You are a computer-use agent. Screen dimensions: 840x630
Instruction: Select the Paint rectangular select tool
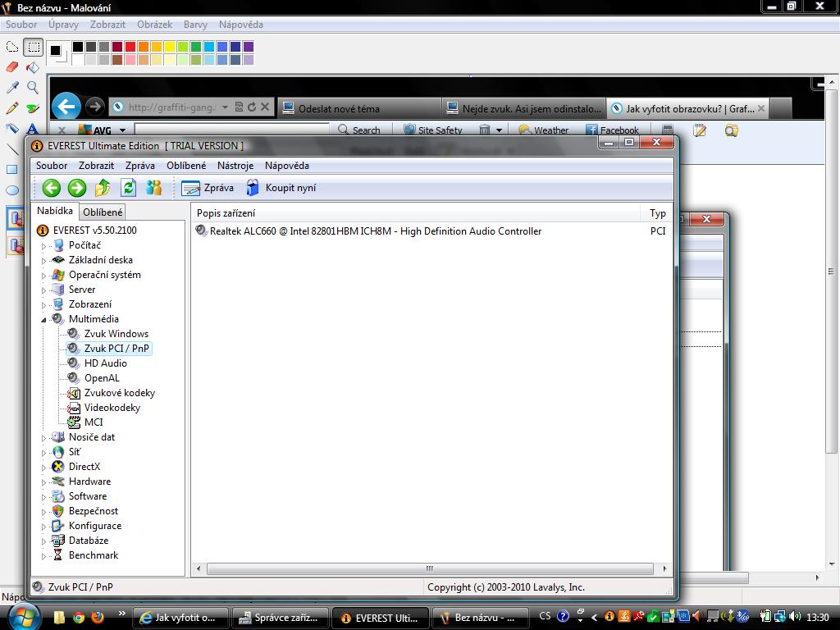[33, 47]
